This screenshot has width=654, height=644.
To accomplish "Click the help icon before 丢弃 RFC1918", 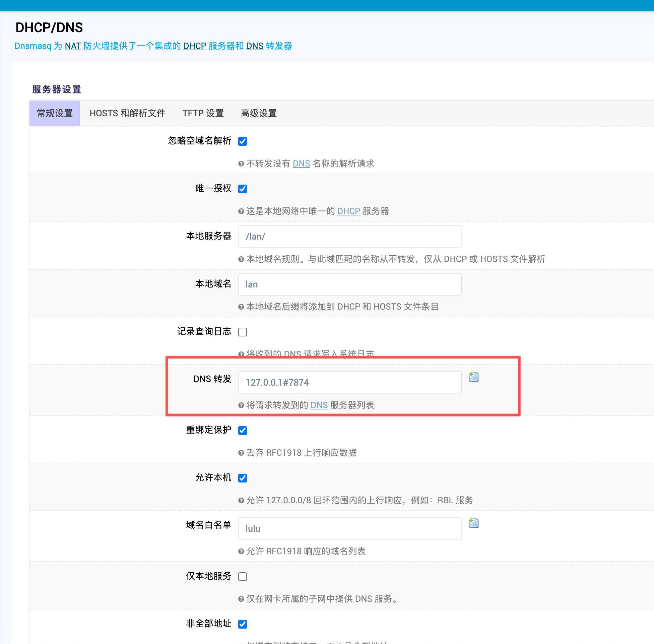I will click(x=241, y=453).
